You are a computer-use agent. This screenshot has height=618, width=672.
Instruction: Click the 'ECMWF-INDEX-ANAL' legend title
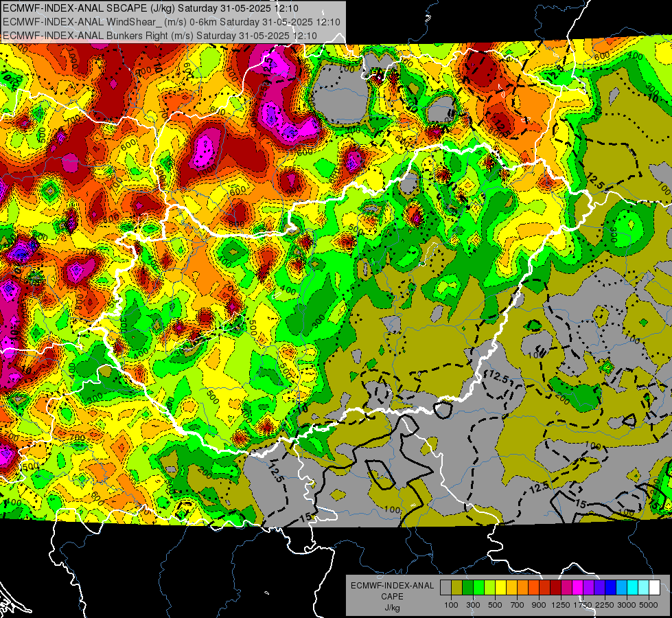393,586
